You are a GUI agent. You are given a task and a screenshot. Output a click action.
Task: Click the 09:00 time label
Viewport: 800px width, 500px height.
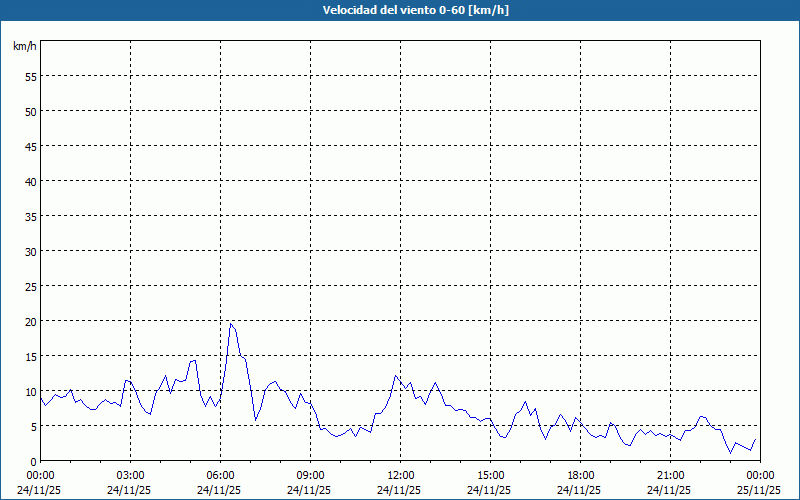click(310, 475)
